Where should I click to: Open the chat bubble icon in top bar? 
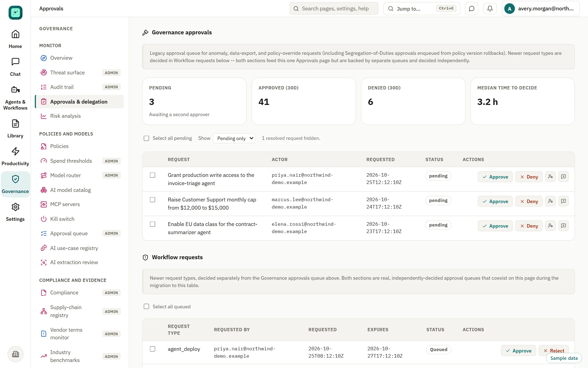[x=471, y=9]
